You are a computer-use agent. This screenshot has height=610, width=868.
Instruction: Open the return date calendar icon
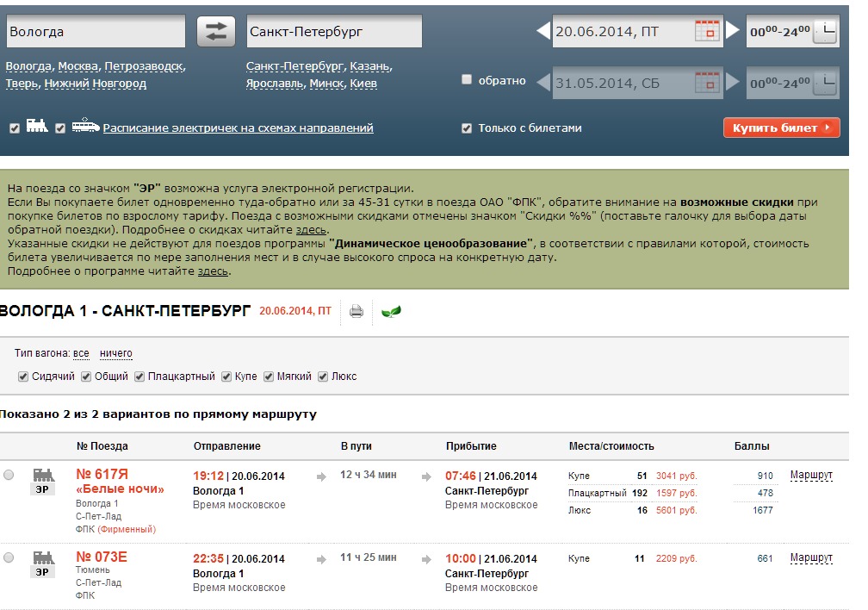click(707, 84)
